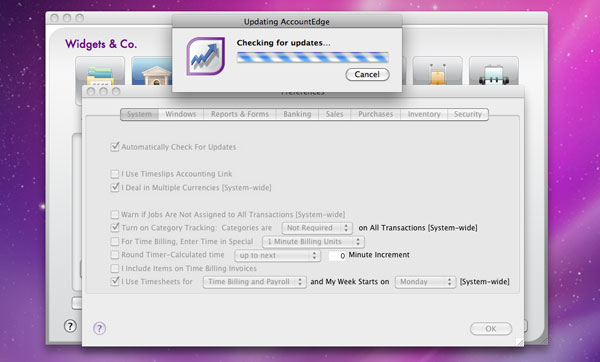This screenshot has height=362, width=600.
Task: Click the AccountEdge chart icon in update dialog
Action: [x=205, y=56]
